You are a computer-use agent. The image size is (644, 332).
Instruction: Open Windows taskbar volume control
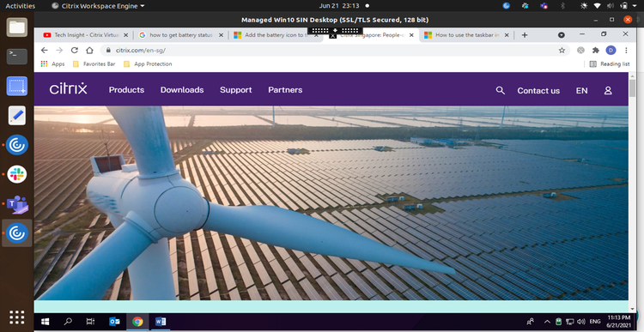coord(580,322)
